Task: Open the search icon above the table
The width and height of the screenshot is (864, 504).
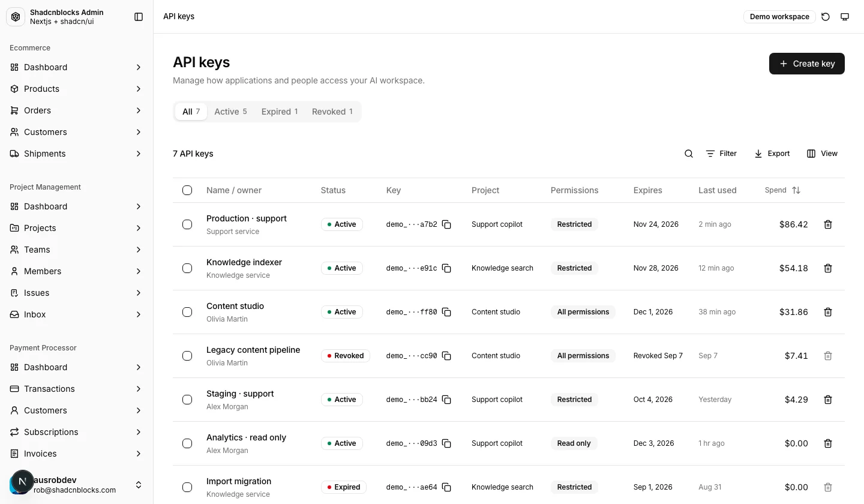Action: pos(689,154)
